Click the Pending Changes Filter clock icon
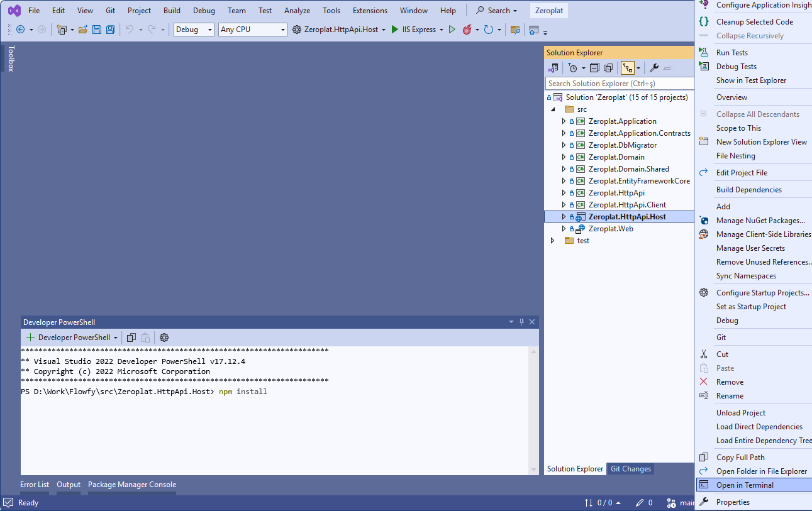 [573, 68]
